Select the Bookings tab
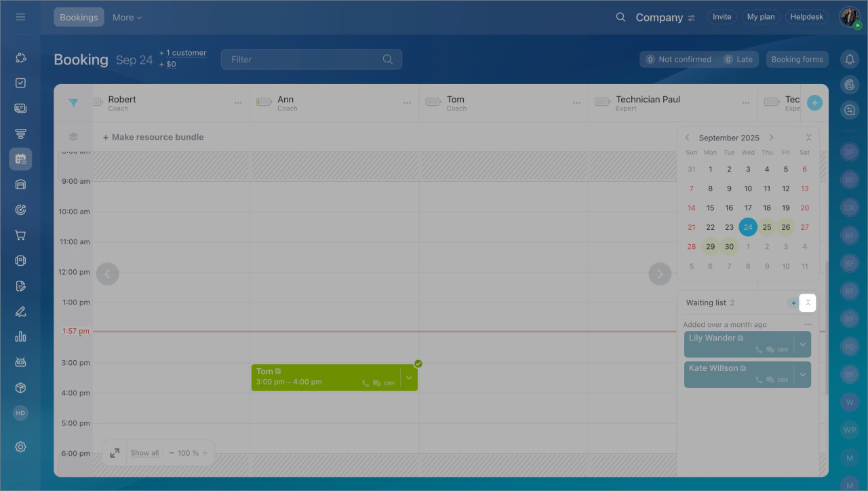This screenshot has width=868, height=491. pyautogui.click(x=79, y=18)
